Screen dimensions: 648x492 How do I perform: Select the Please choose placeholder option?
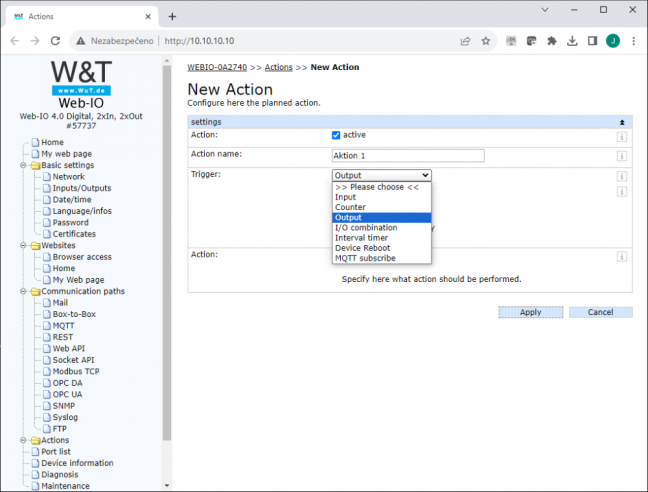click(x=381, y=187)
